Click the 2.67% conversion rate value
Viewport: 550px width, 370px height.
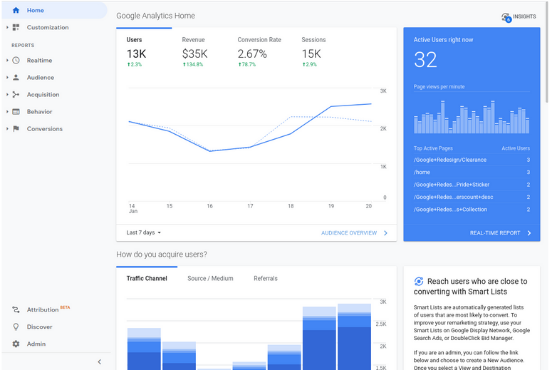(252, 54)
